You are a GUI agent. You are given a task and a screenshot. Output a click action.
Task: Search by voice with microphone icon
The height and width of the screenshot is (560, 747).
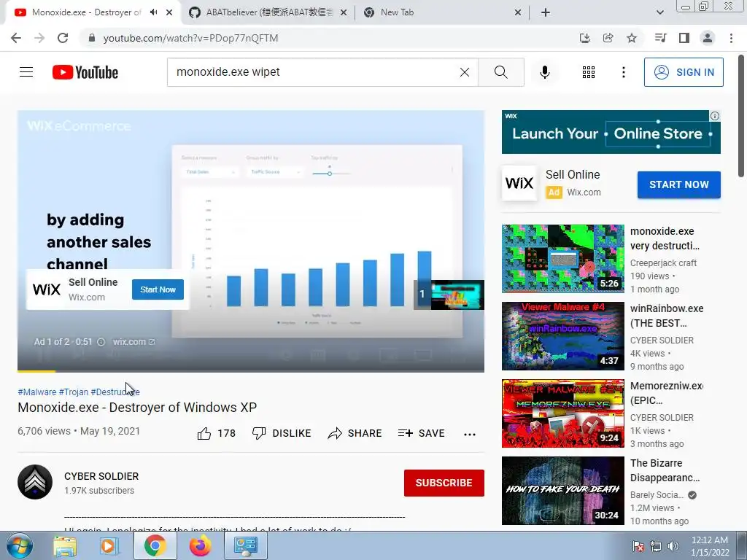(x=544, y=72)
